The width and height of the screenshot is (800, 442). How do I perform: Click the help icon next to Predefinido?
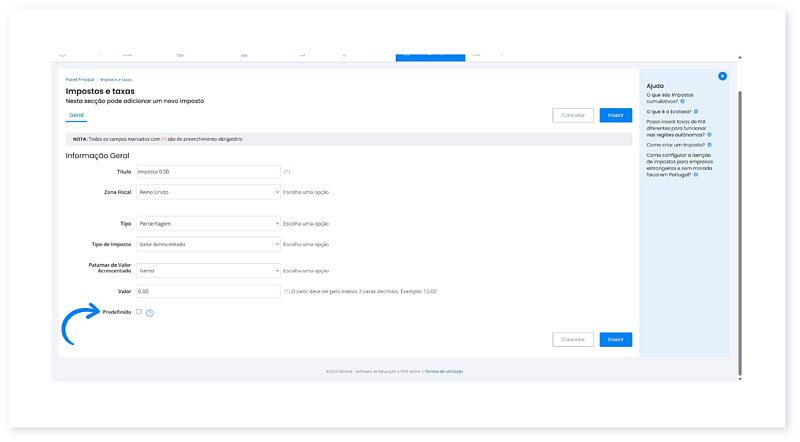150,313
